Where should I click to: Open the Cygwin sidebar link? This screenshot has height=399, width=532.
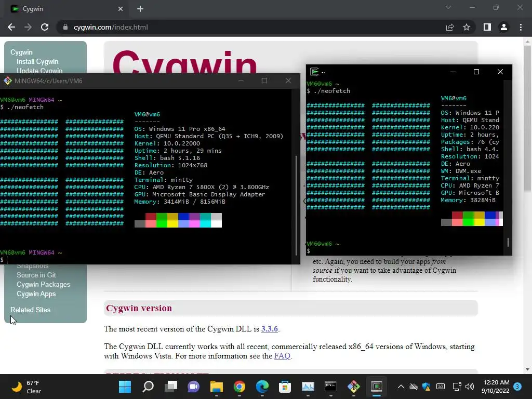(x=21, y=52)
